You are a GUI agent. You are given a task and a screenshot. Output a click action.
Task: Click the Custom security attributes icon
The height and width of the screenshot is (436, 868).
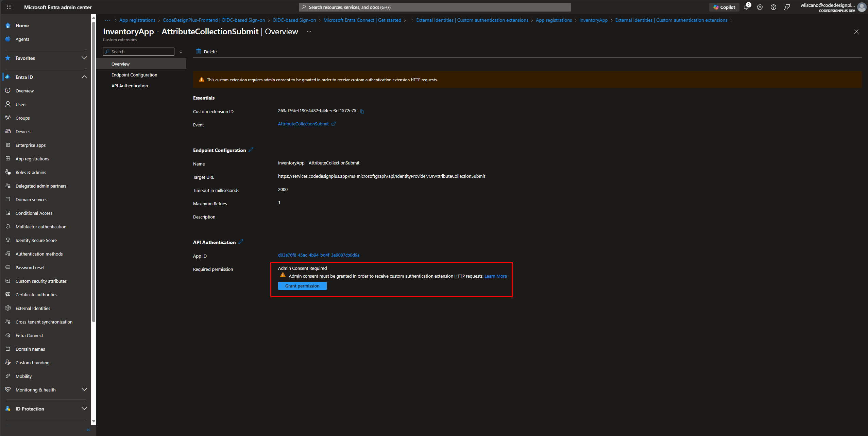point(8,281)
